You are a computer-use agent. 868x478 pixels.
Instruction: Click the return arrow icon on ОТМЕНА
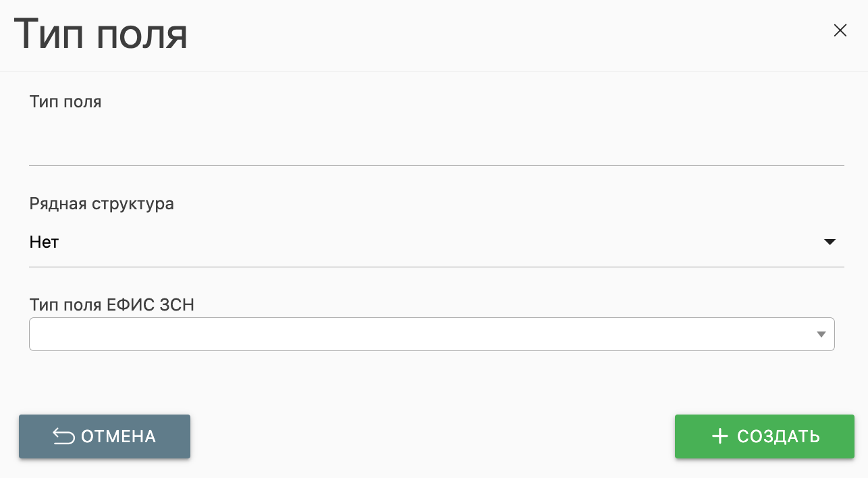pyautogui.click(x=63, y=437)
